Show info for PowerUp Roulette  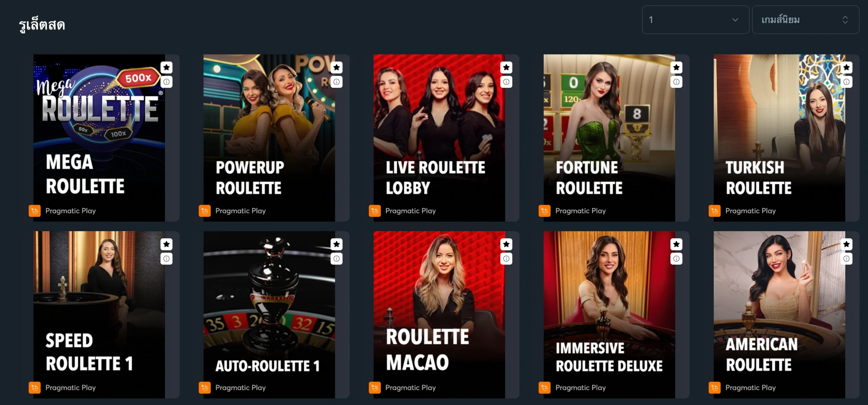click(x=336, y=82)
